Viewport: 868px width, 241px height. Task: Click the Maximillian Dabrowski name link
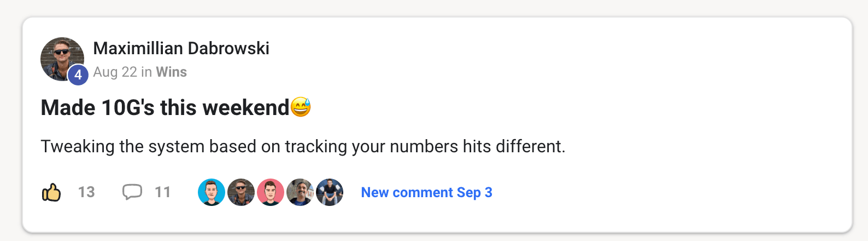(181, 48)
